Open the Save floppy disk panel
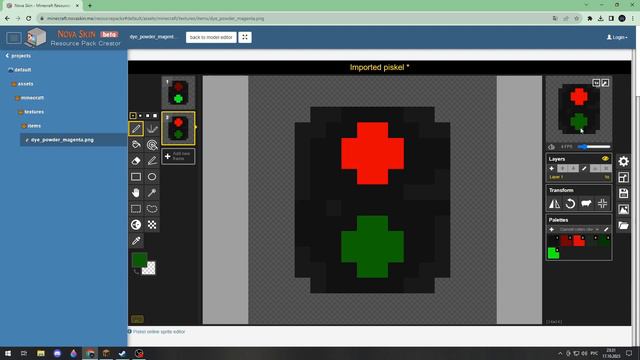The image size is (640, 360). click(623, 193)
